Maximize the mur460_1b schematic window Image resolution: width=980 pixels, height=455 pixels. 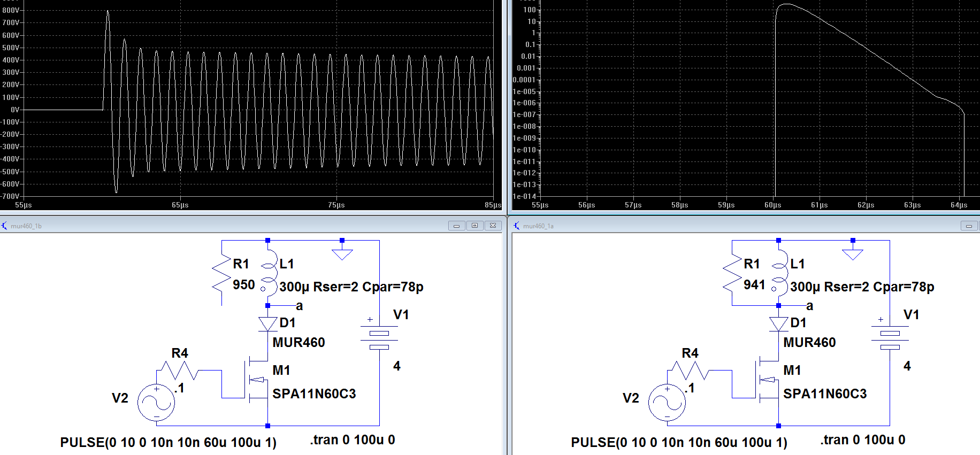coord(474,226)
